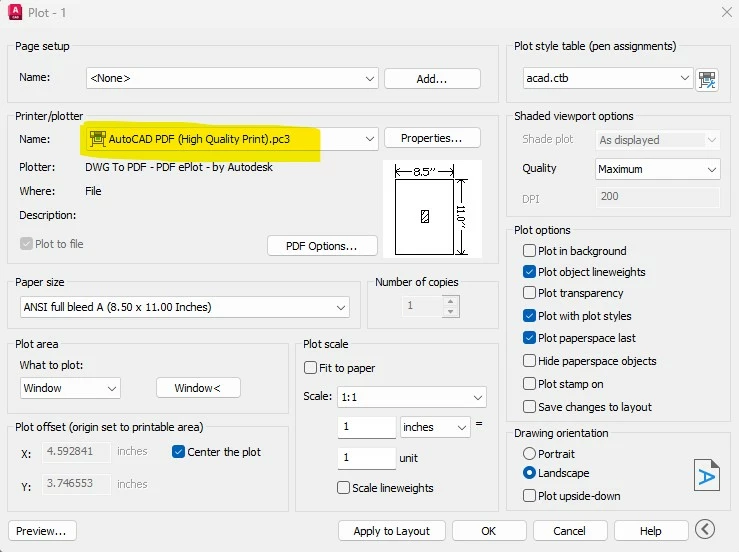Image resolution: width=739 pixels, height=552 pixels.
Task: Open the Paper size dropdown
Action: (185, 307)
